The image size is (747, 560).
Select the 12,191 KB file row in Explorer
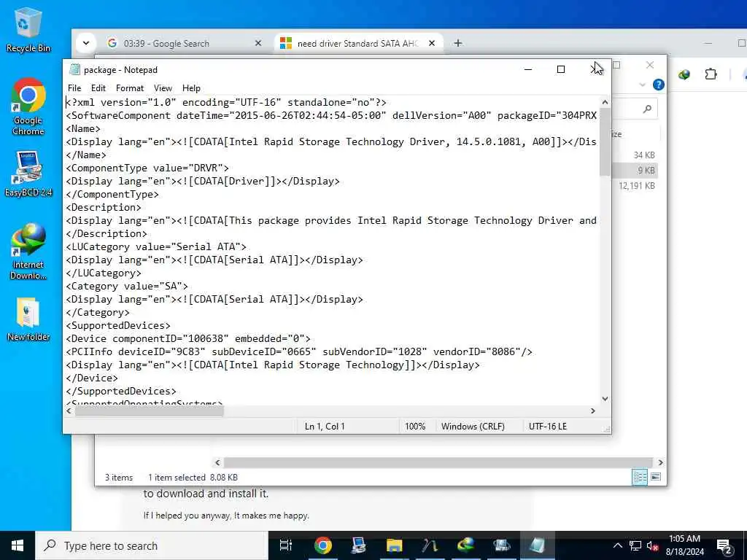pos(636,186)
